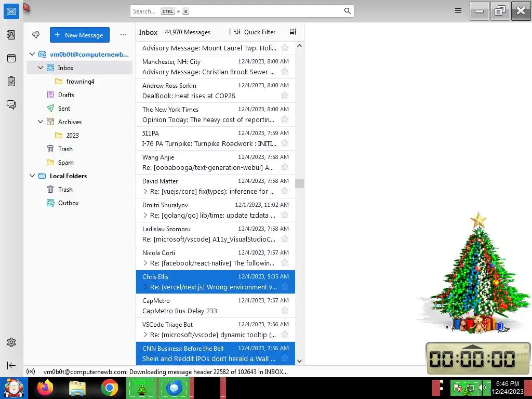Expand the vscode dynamic tooltip thread
The image size is (532, 399).
point(145,335)
